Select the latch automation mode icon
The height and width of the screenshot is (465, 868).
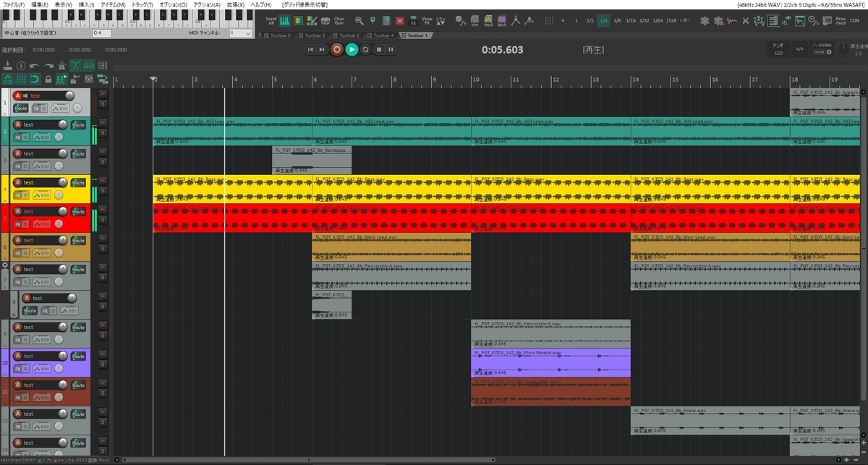coord(502,21)
